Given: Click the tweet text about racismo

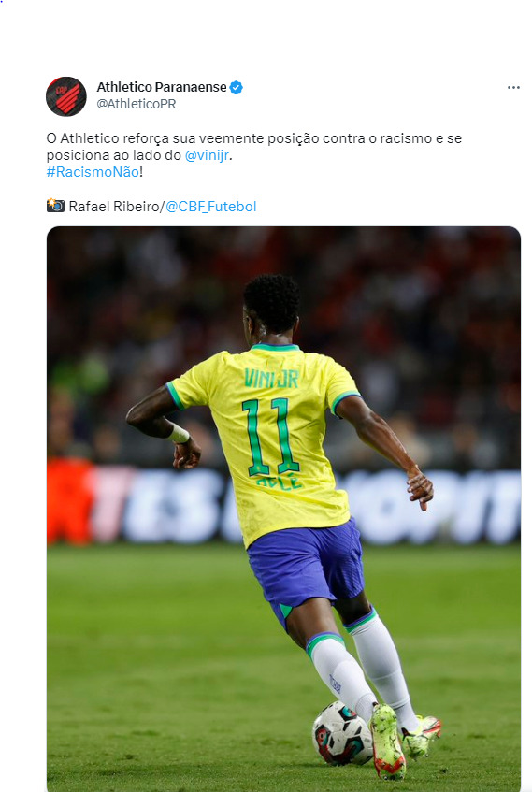Looking at the screenshot, I should (254, 155).
